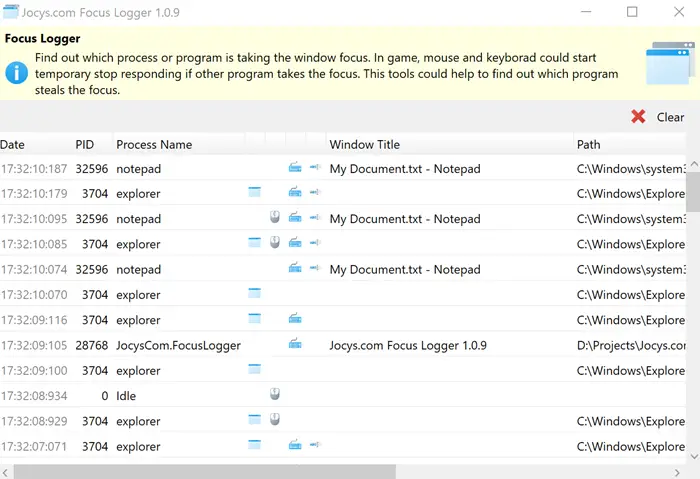
Task: Click keyboard icon in 17:32:10:179 explorer row
Action: point(295,192)
